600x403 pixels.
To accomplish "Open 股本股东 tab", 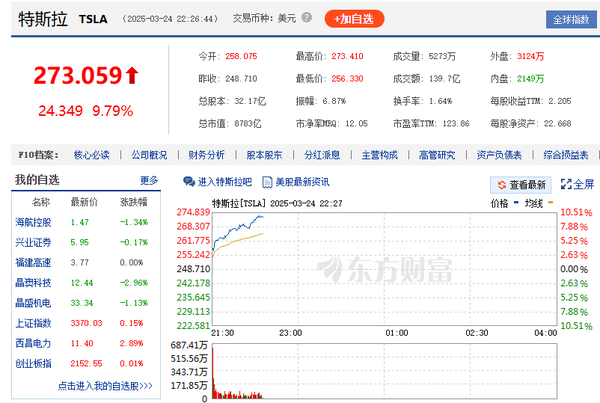I will [x=264, y=155].
